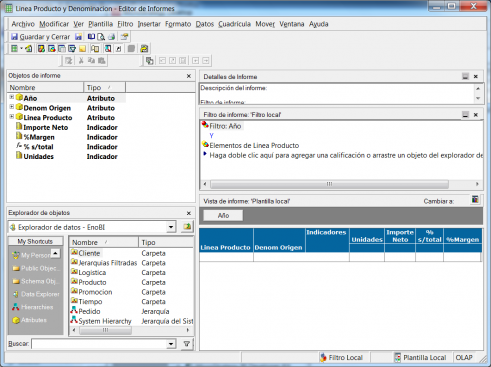Select the Importe Neto indicator row
Screen dimensions: 491x367
coord(67,127)
